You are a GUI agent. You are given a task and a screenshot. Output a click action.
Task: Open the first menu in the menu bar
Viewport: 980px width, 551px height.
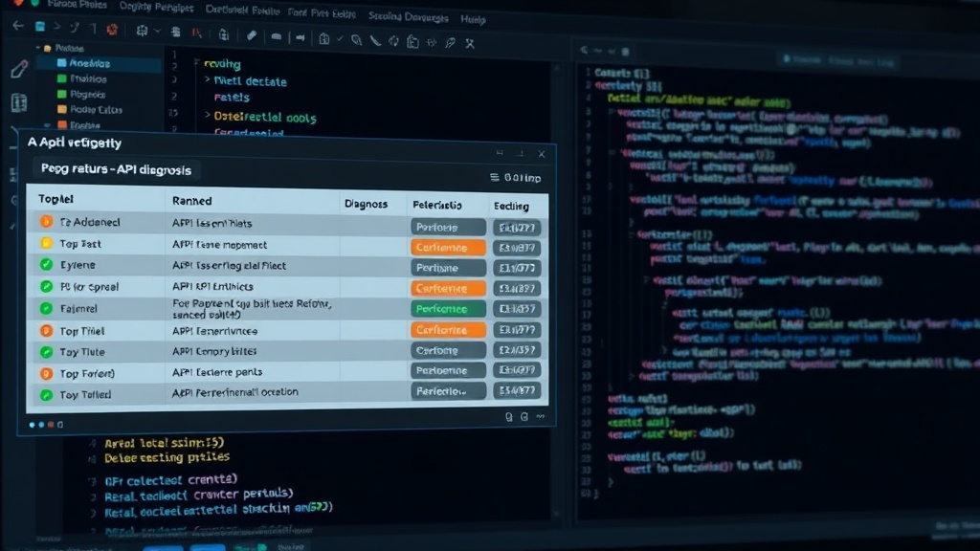(77, 5)
